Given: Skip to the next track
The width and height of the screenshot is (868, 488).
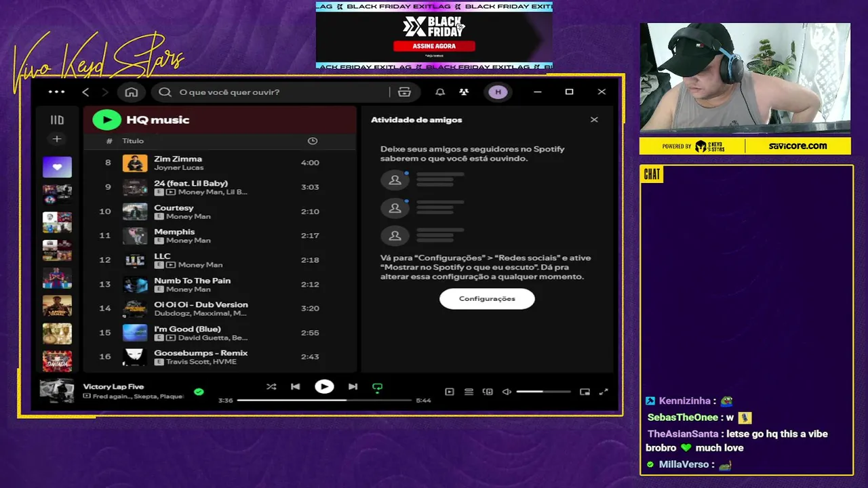Looking at the screenshot, I should click(x=353, y=386).
